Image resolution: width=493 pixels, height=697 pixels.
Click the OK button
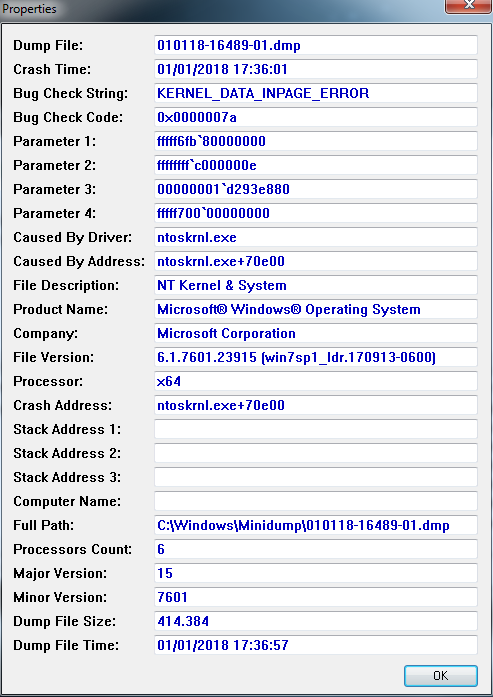pyautogui.click(x=441, y=676)
